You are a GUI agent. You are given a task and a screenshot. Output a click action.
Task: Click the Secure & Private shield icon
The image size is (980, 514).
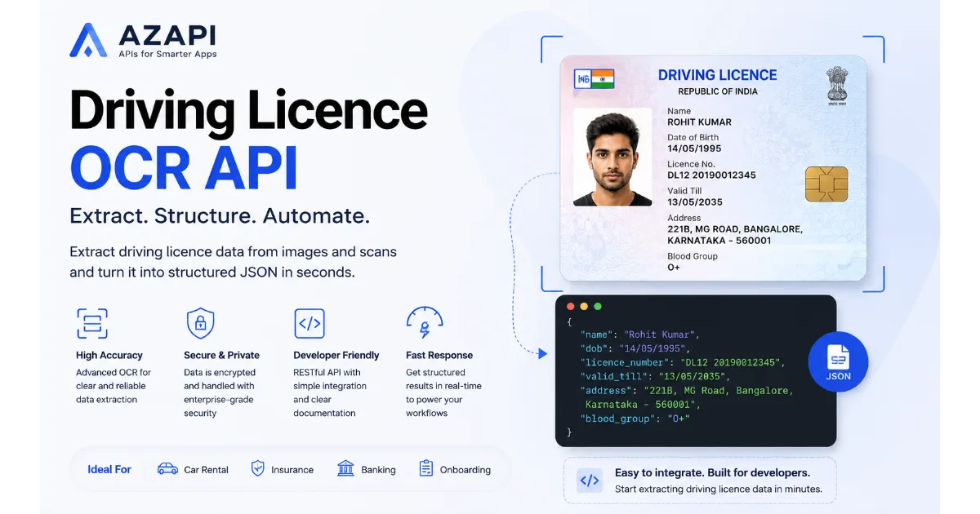point(200,323)
